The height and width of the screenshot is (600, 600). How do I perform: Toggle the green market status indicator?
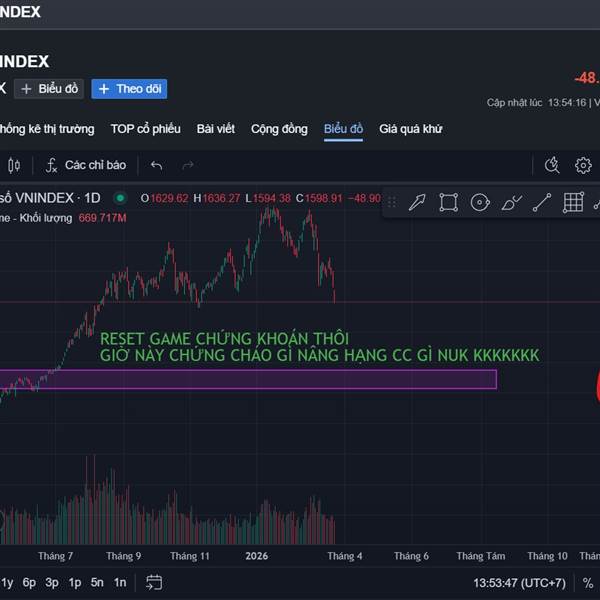[x=120, y=198]
